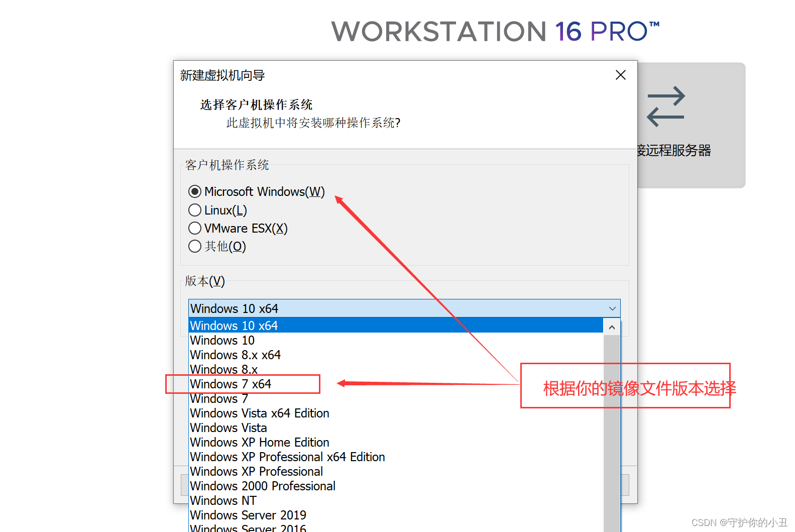
Task: Choose Windows 10 from the version list
Action: point(396,340)
